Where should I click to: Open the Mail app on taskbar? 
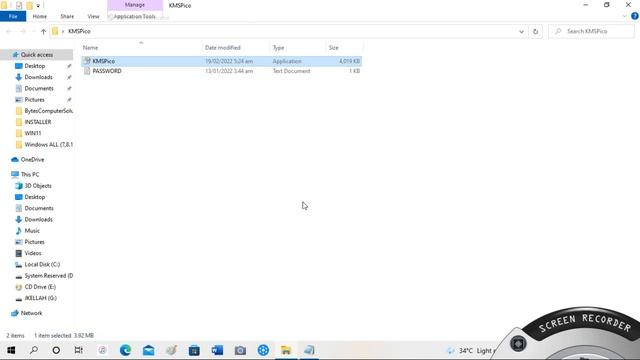148,350
